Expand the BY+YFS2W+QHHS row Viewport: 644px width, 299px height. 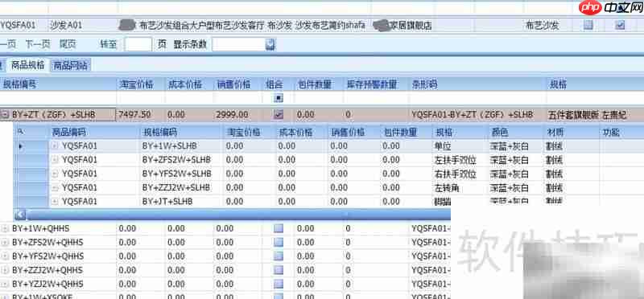pyautogui.click(x=6, y=256)
